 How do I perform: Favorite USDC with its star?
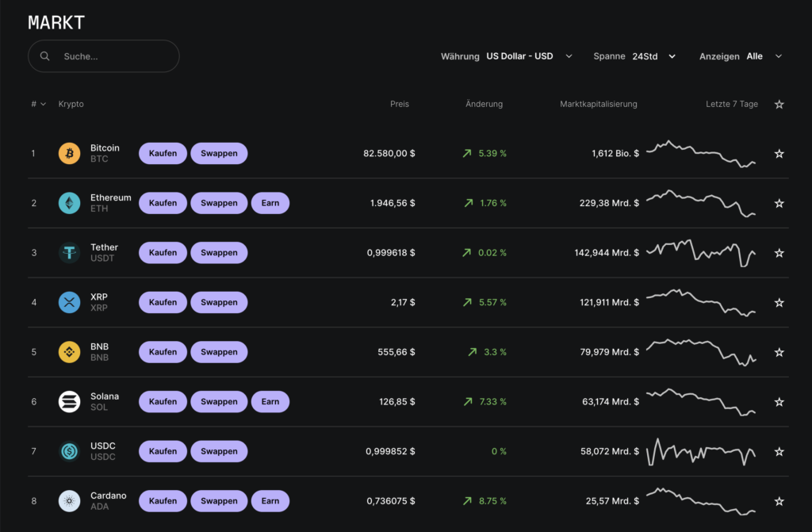779,451
